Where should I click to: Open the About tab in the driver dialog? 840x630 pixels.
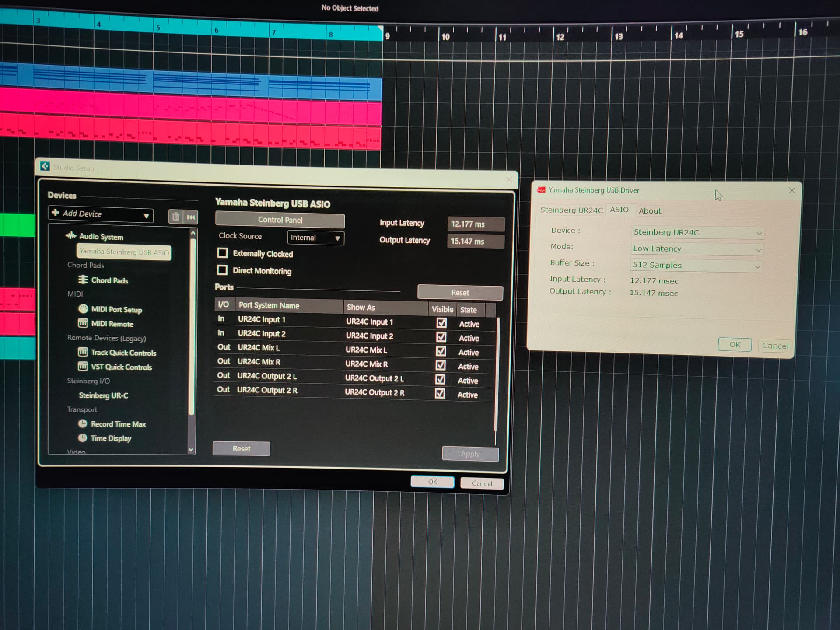[650, 211]
